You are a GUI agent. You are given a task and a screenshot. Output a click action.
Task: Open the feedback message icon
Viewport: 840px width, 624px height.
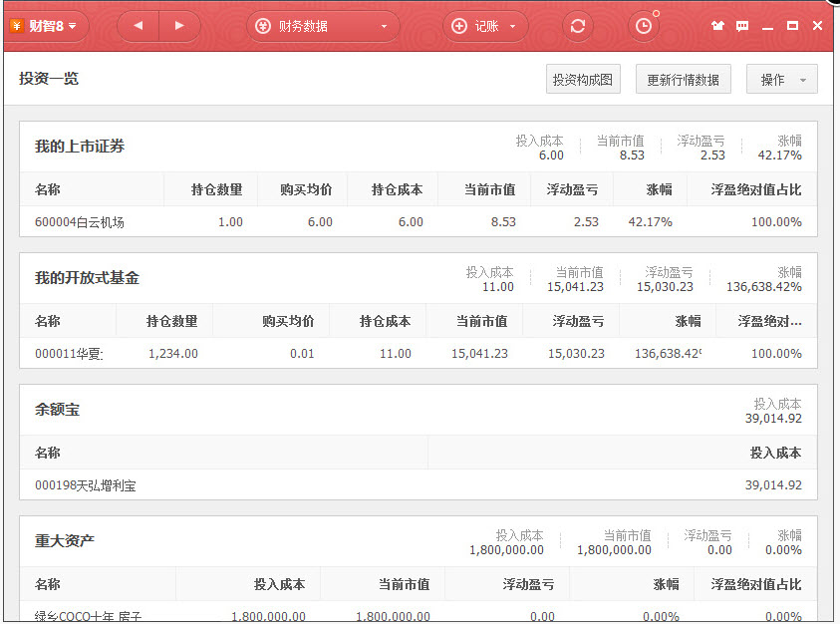click(x=742, y=26)
